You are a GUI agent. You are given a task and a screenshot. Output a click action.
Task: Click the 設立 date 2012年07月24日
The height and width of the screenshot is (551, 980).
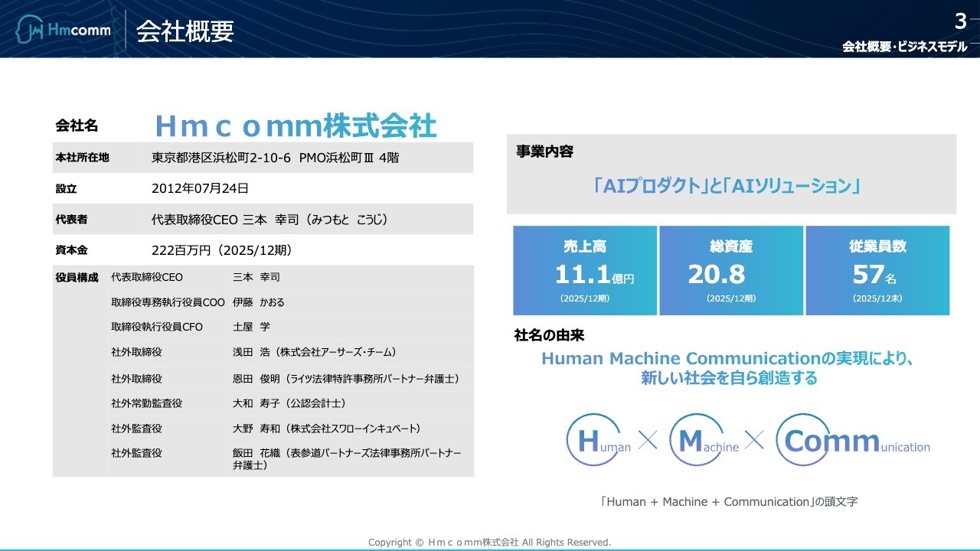200,188
